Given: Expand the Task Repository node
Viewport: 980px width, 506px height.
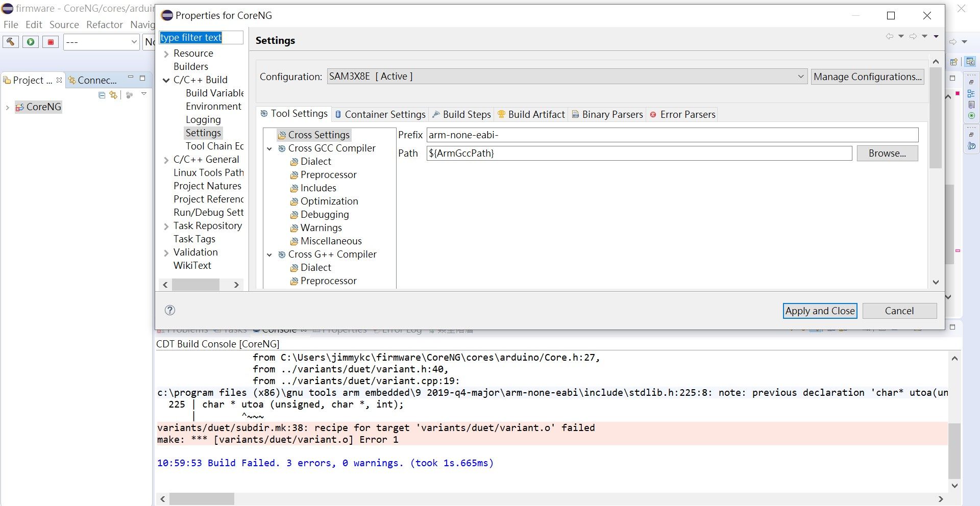Looking at the screenshot, I should (166, 226).
